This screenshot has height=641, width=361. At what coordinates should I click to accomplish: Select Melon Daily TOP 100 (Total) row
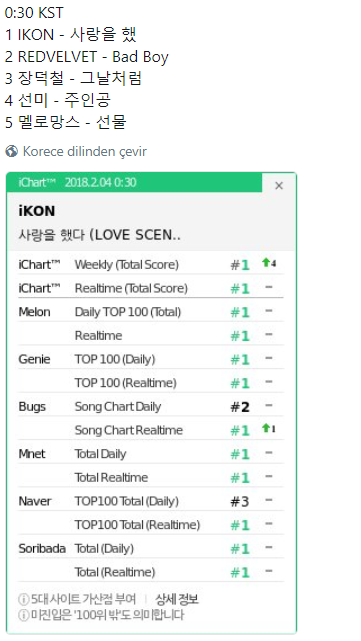tap(151, 312)
